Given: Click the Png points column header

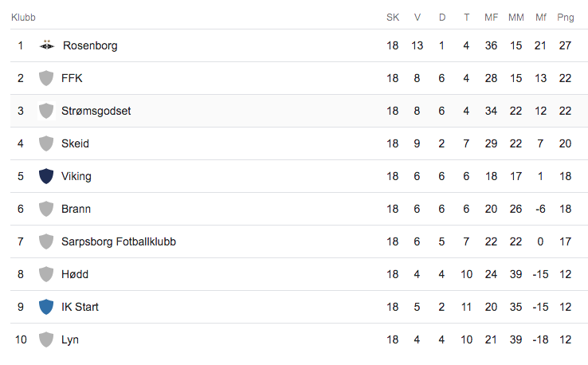Looking at the screenshot, I should (x=566, y=18).
